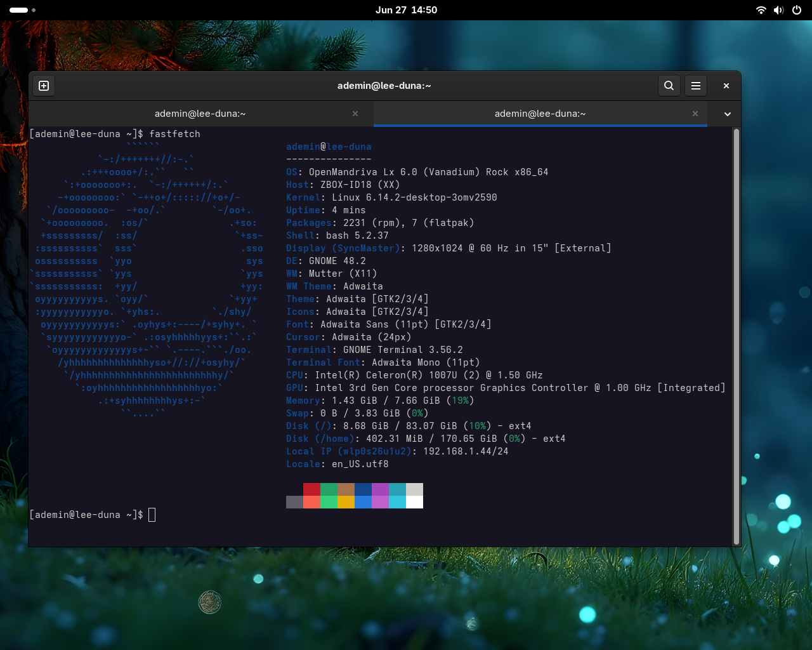Click the red color block in palette

coord(311,489)
